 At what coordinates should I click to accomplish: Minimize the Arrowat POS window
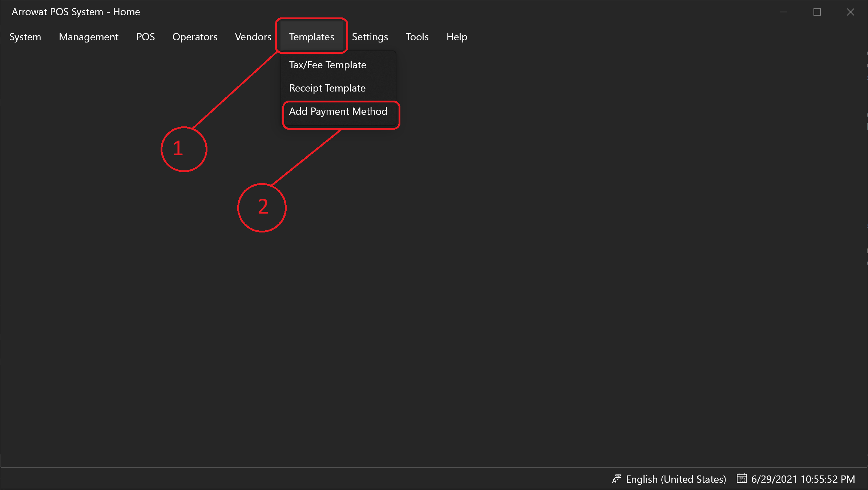coord(784,12)
